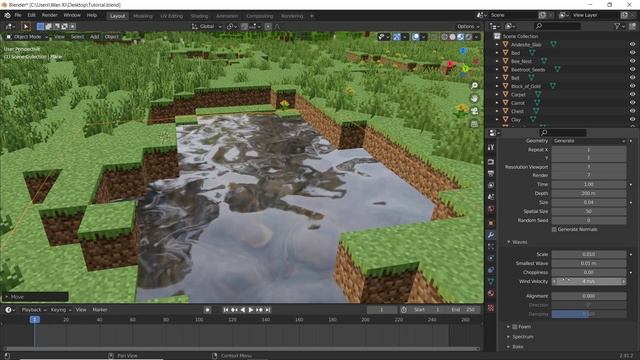The height and width of the screenshot is (360, 640).
Task: Play the animation forward
Action: tap(251, 310)
